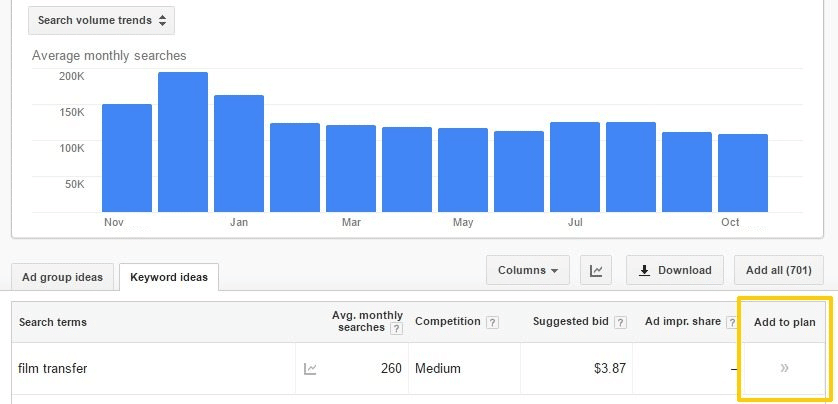Click the October bar in the chart
This screenshot has height=404, width=838.
point(743,173)
